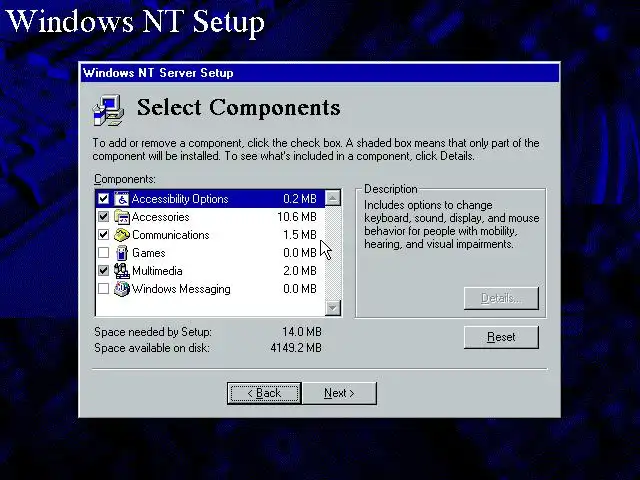The width and height of the screenshot is (640, 480).
Task: Click the Details button
Action: click(x=501, y=298)
